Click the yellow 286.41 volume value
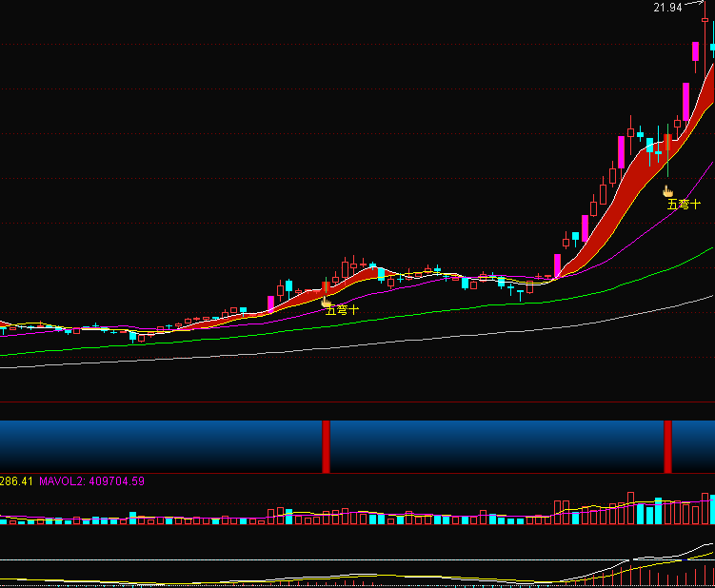715x588 pixels. pyautogui.click(x=16, y=481)
